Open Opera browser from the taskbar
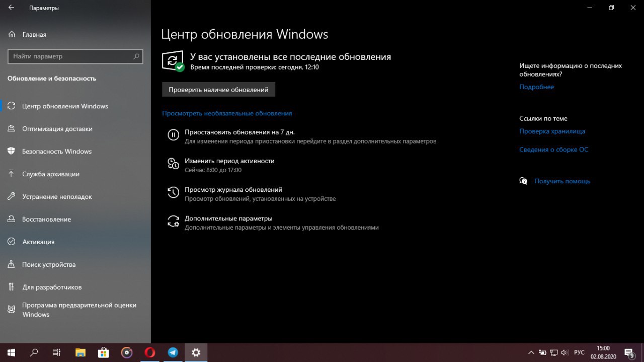Screen dimensions: 644x362 point(150,352)
